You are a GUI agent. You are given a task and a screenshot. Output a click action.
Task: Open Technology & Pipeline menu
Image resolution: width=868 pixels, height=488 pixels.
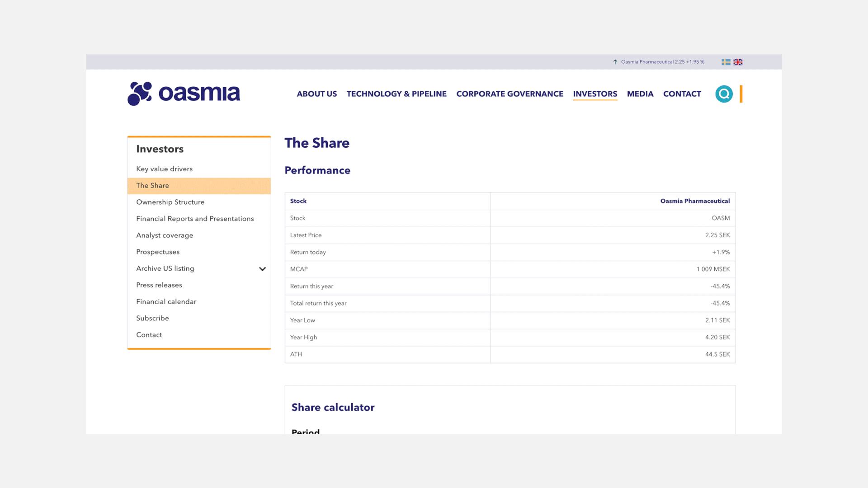[x=396, y=94]
